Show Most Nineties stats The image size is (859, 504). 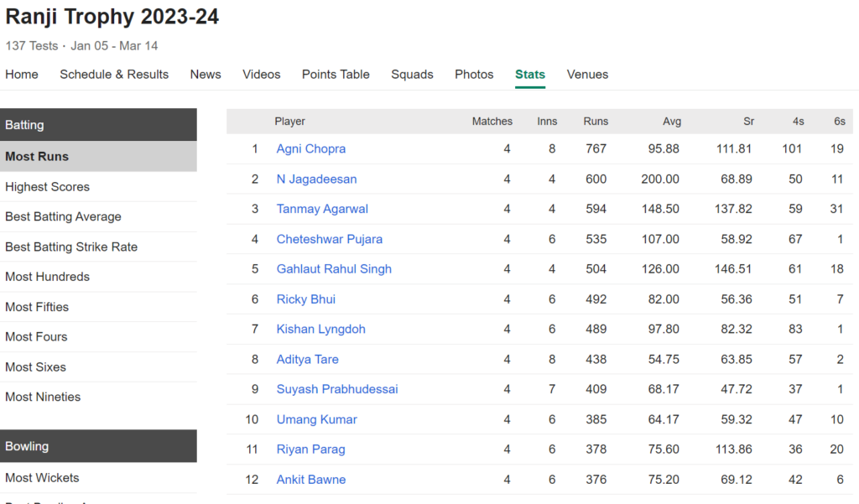click(x=99, y=397)
